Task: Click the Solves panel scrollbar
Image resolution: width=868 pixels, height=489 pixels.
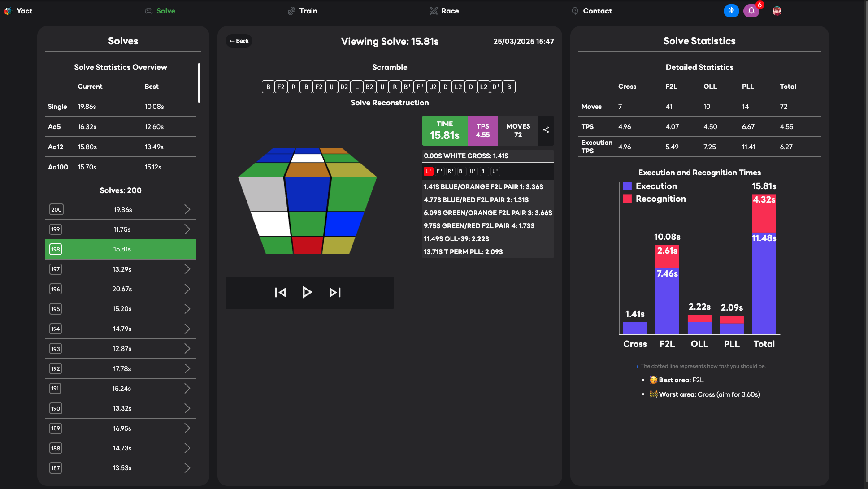Action: coord(199,83)
